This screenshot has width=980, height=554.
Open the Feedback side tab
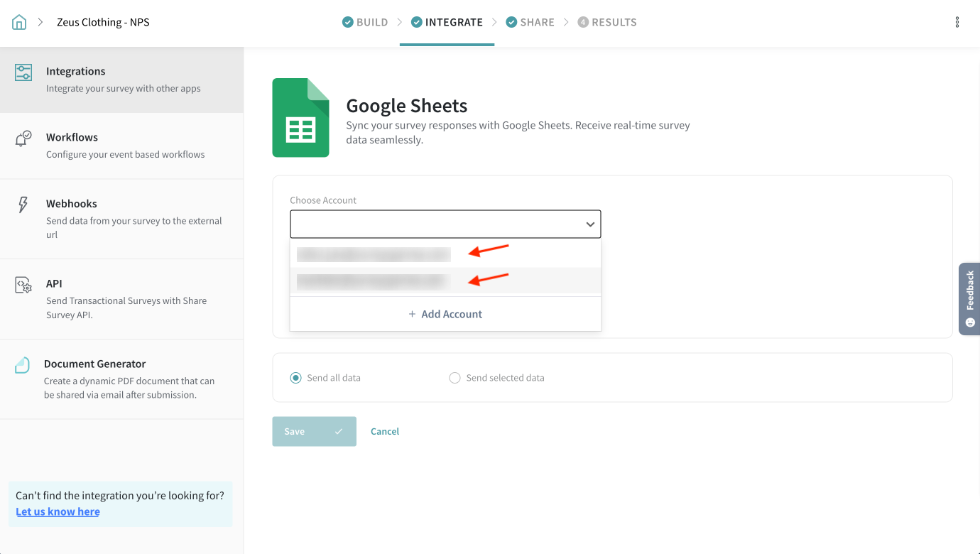point(969,299)
